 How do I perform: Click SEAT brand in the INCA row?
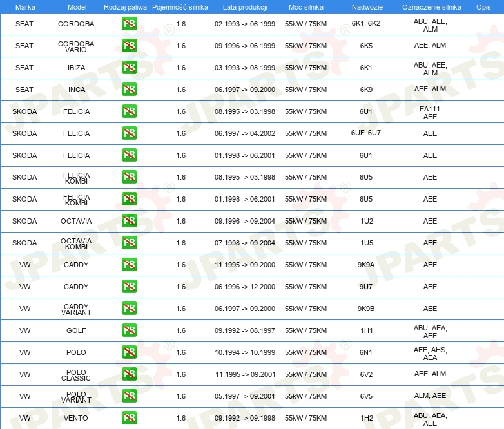click(x=24, y=90)
